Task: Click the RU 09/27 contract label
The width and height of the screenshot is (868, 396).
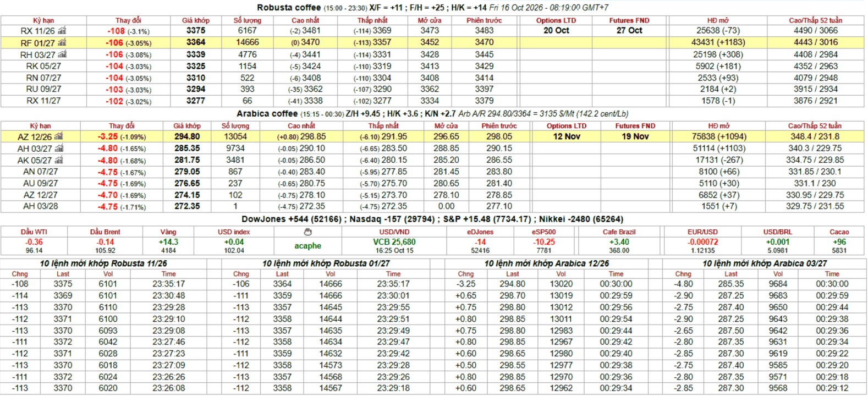Action: coord(43,89)
